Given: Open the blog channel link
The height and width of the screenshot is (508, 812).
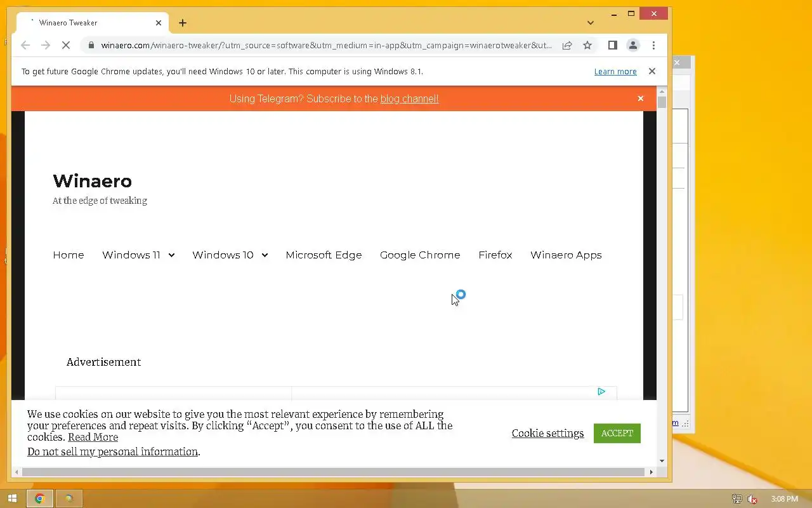Looking at the screenshot, I should (x=409, y=98).
